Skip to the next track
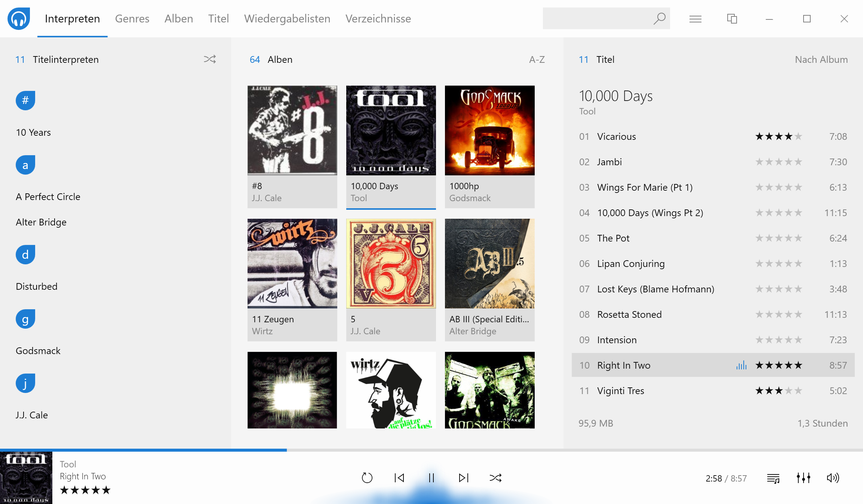The height and width of the screenshot is (504, 863). (x=464, y=478)
